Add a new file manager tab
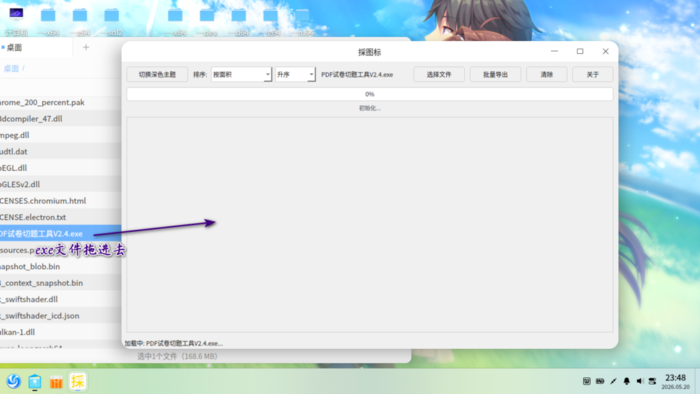Viewport: 700px width, 394px height. click(x=86, y=47)
